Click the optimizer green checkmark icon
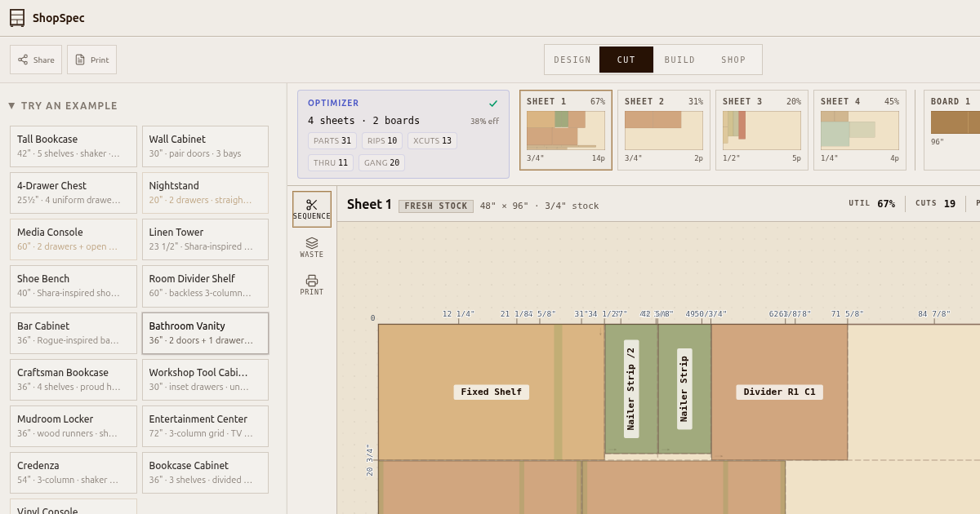The width and height of the screenshot is (980, 514). coord(493,104)
